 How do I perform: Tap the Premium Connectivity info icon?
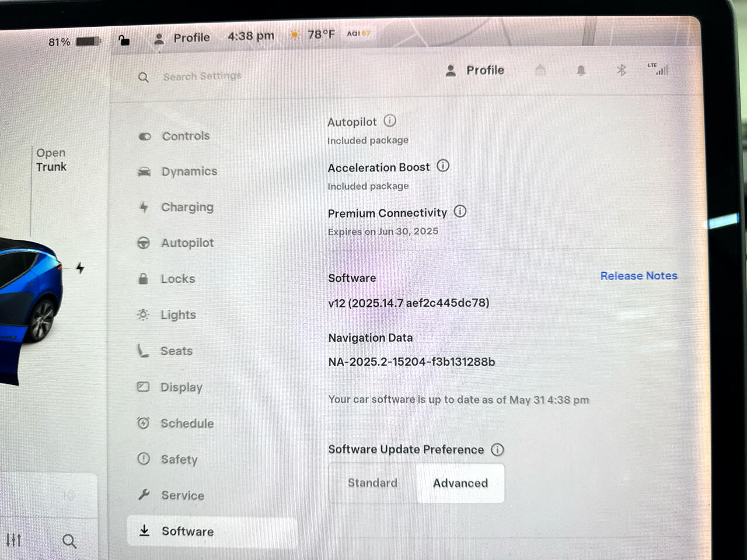460,211
